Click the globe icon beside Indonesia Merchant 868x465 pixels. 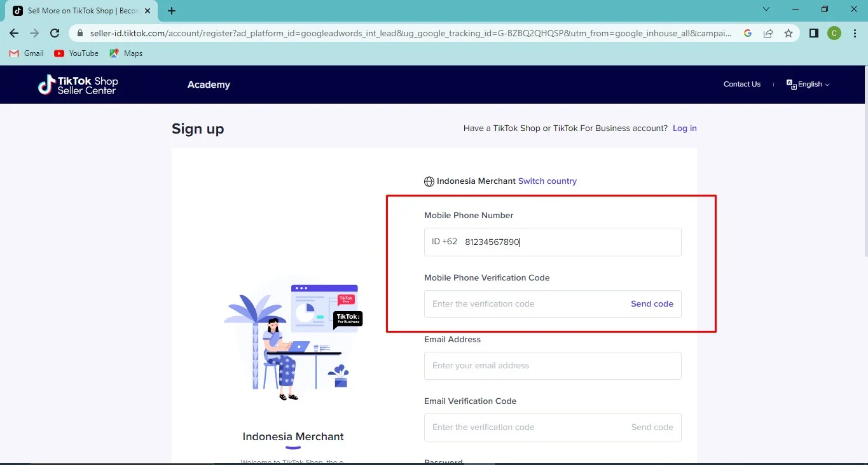click(429, 181)
